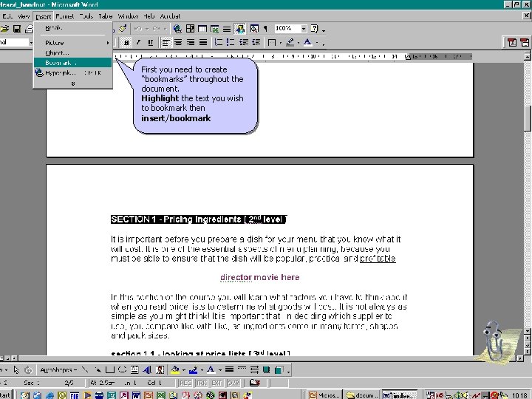
Task: Select the Rectangle drawing tool
Action: [109, 370]
